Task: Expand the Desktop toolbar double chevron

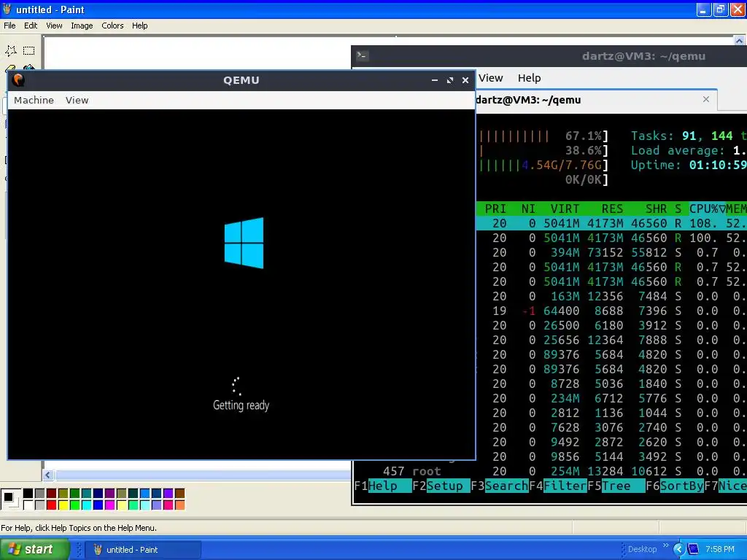Action: pos(665,545)
